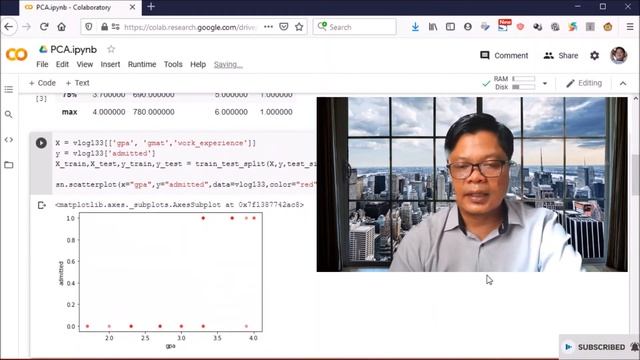Open table of contents sidebar icon
This screenshot has width=640, height=360.
[x=9, y=89]
